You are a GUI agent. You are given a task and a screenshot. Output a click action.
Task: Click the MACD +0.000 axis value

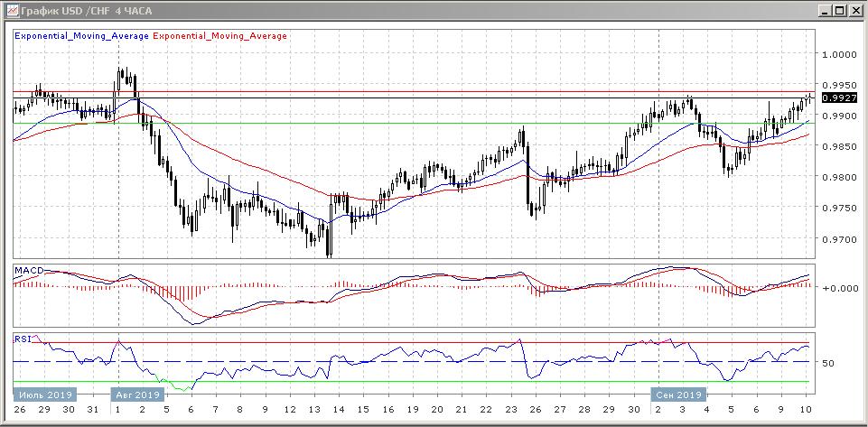tap(840, 288)
